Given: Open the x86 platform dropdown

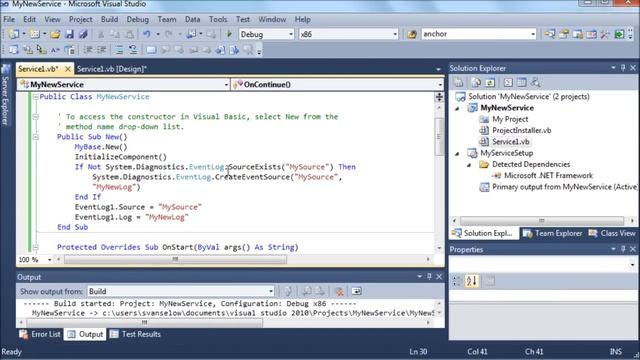Looking at the screenshot, I should click(x=395, y=34).
